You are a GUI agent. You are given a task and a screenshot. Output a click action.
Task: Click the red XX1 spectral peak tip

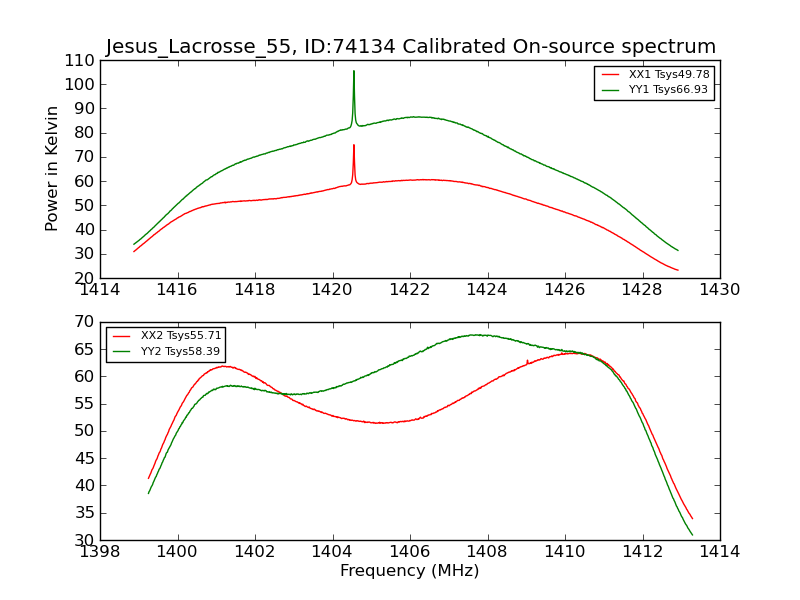click(354, 146)
